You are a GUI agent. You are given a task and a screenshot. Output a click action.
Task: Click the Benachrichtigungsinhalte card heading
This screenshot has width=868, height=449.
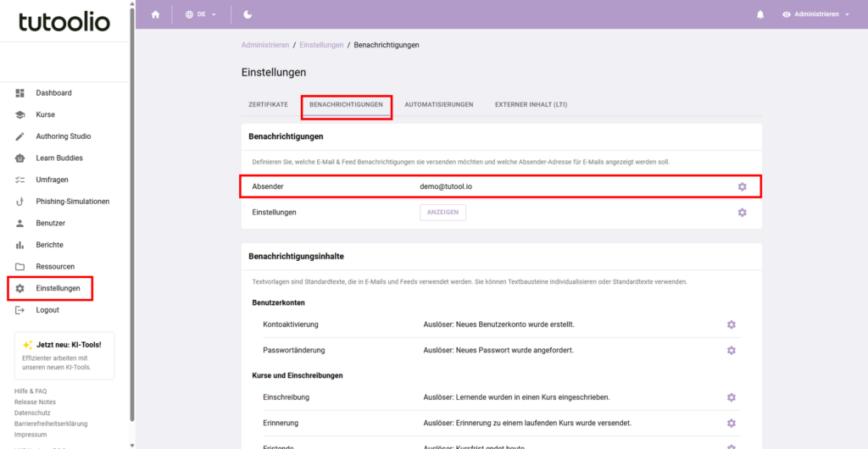[x=297, y=257]
